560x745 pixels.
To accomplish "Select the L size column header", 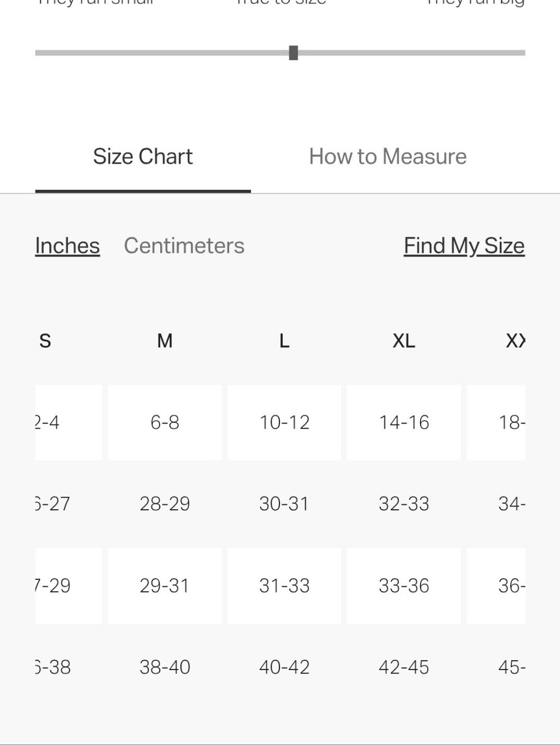I will [x=284, y=341].
